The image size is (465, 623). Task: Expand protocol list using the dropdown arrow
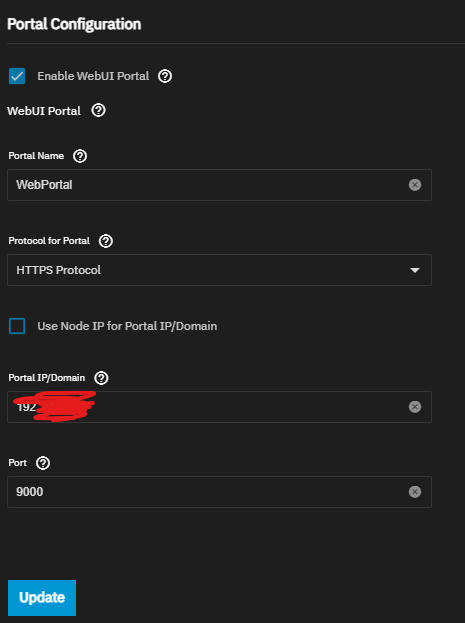coord(415,270)
